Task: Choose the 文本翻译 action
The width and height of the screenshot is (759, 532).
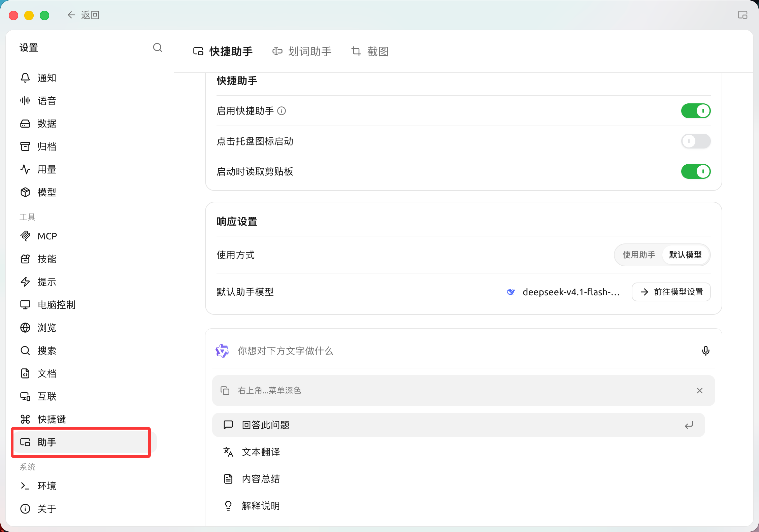Action: pos(459,452)
